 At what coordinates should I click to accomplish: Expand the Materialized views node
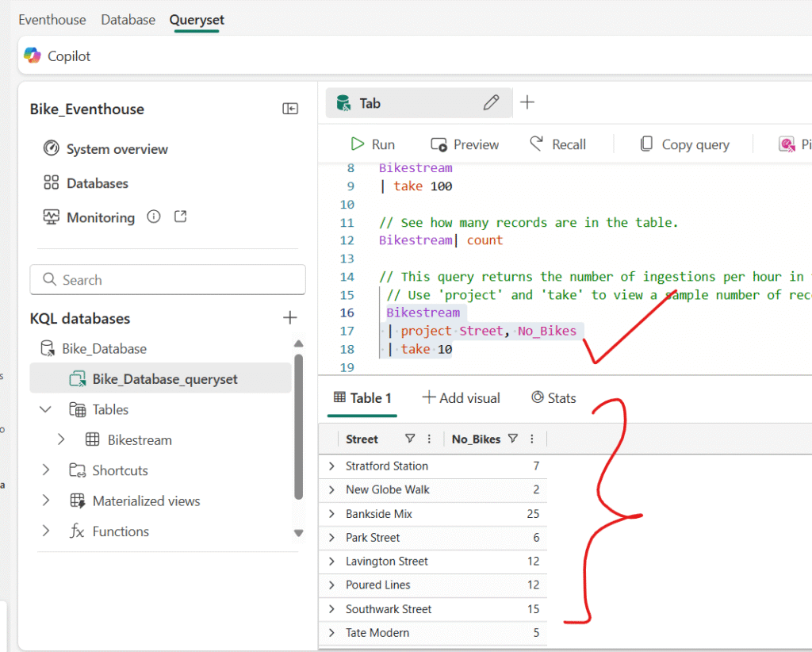tap(45, 501)
